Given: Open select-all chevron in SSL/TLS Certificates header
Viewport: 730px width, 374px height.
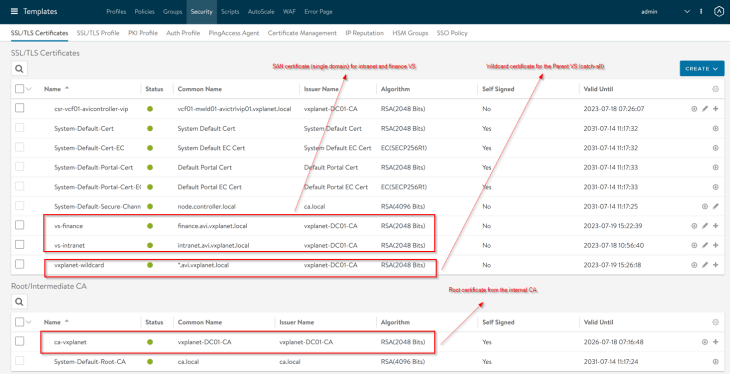Looking at the screenshot, I should [29, 89].
